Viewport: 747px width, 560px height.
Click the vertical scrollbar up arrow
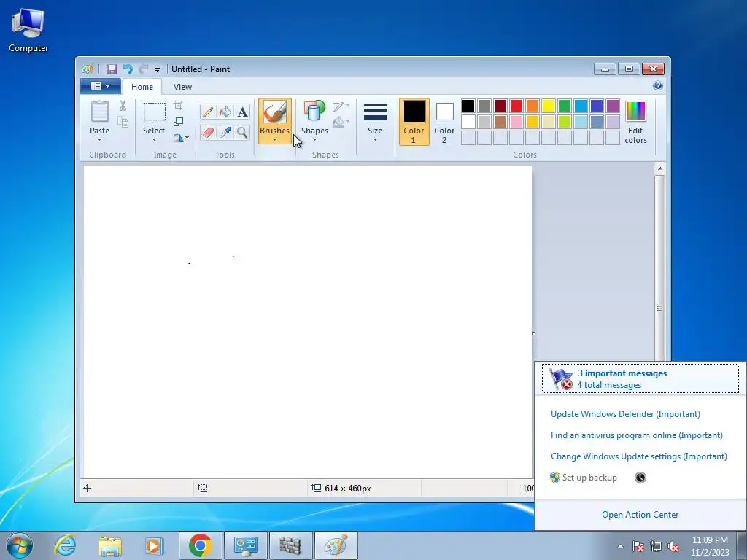point(660,168)
